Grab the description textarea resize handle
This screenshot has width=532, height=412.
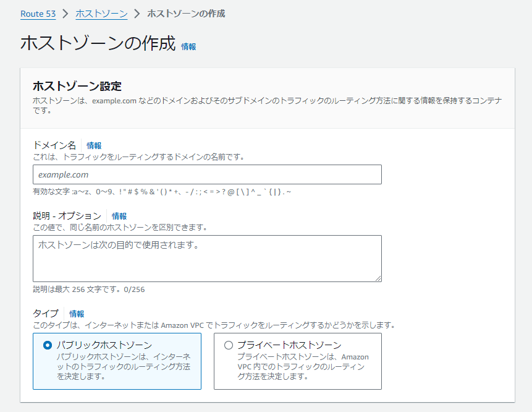378,278
